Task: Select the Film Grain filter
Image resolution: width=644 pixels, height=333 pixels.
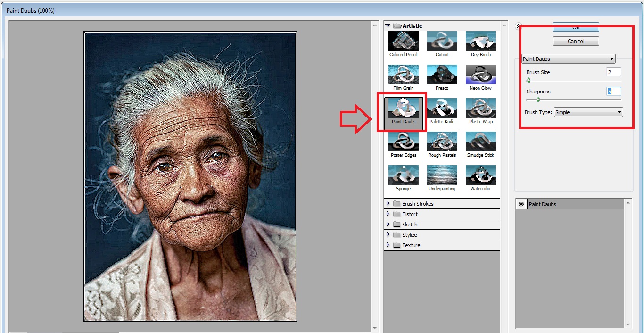Action: click(403, 75)
